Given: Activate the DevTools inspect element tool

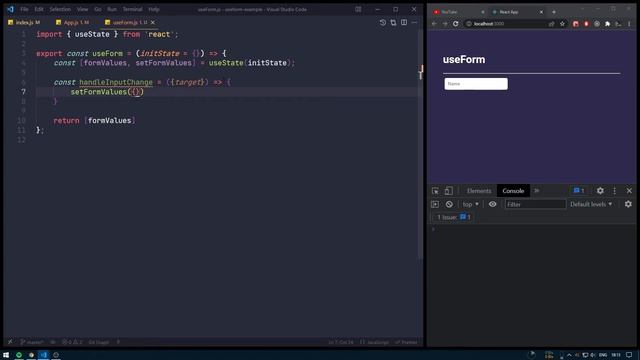Looking at the screenshot, I should pyautogui.click(x=436, y=191).
